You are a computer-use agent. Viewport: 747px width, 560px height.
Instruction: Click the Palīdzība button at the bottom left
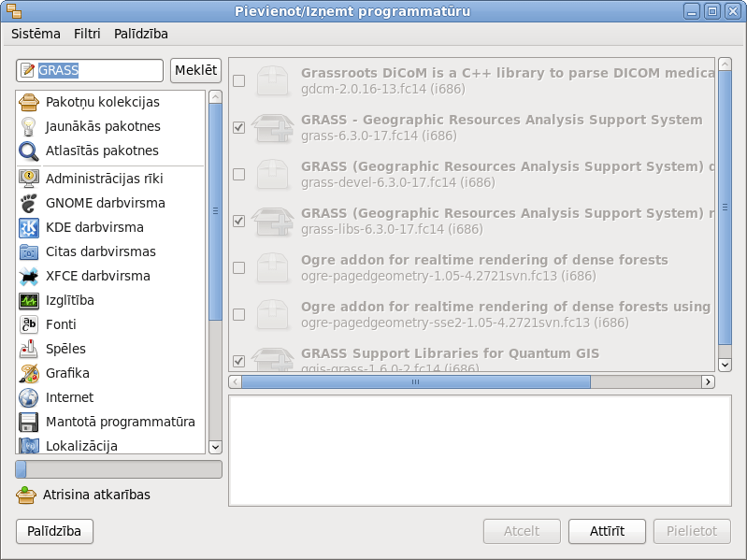click(54, 531)
